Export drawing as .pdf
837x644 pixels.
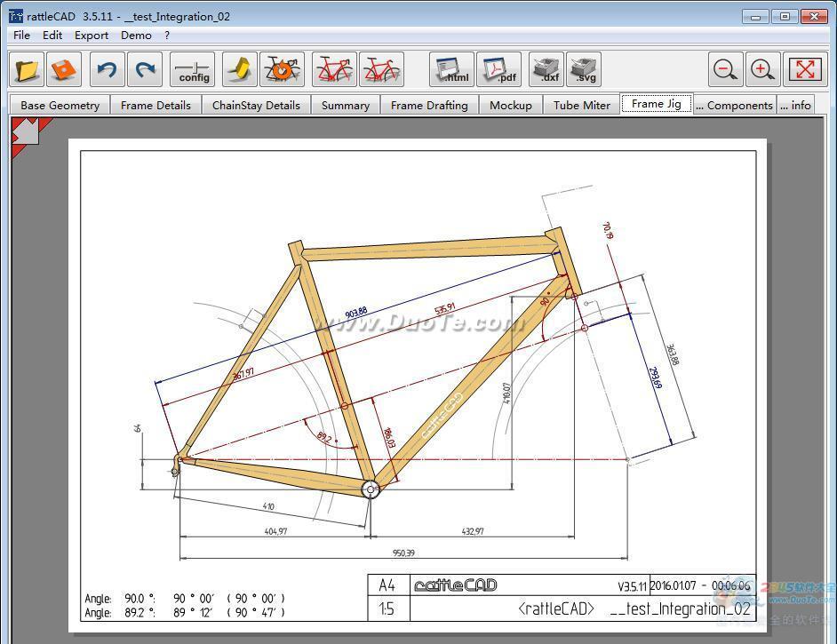pyautogui.click(x=498, y=69)
